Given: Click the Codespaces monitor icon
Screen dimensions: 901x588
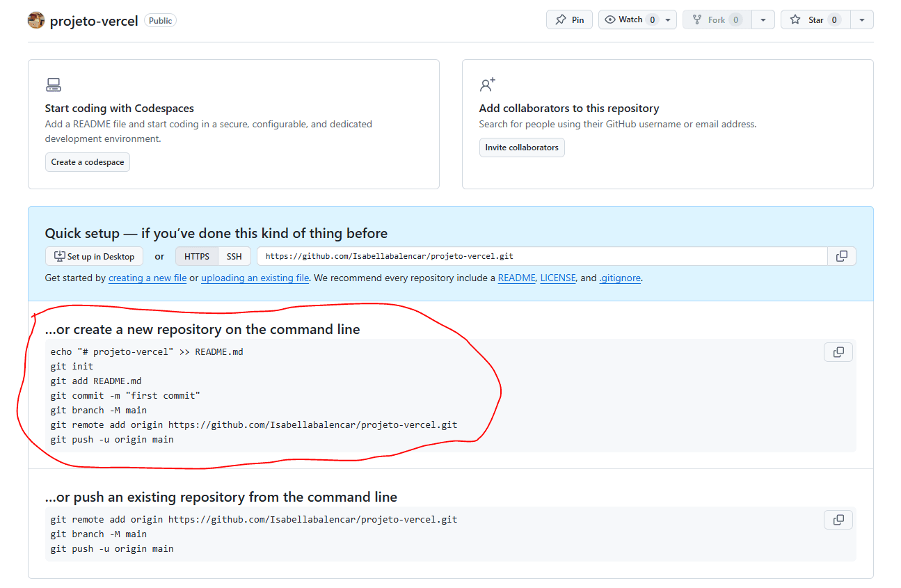Looking at the screenshot, I should [x=54, y=86].
